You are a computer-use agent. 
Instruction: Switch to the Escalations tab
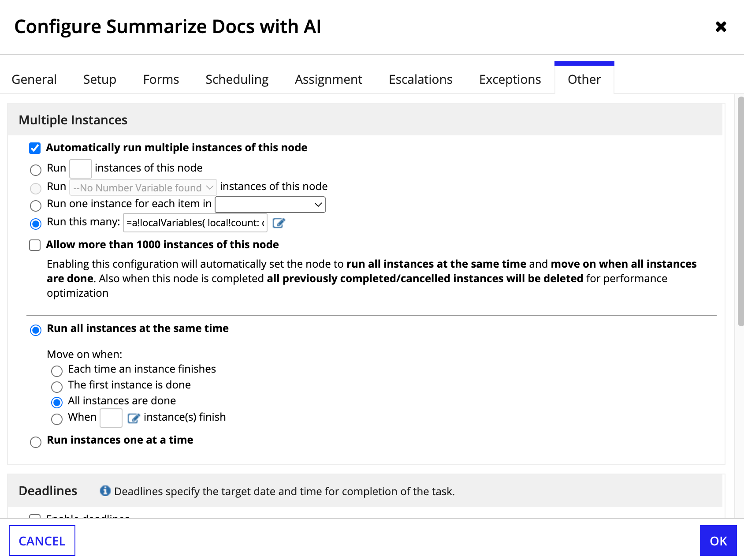click(x=420, y=79)
